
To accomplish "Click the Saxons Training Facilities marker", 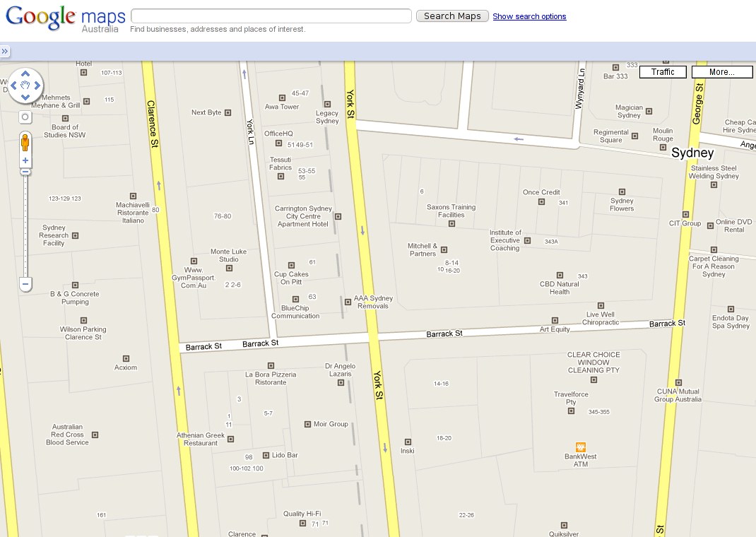I will point(451,224).
